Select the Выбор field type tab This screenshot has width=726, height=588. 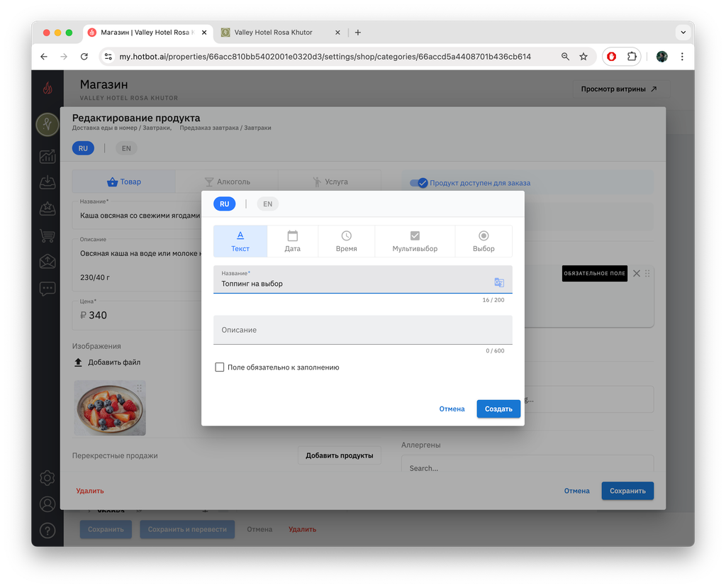tap(484, 241)
